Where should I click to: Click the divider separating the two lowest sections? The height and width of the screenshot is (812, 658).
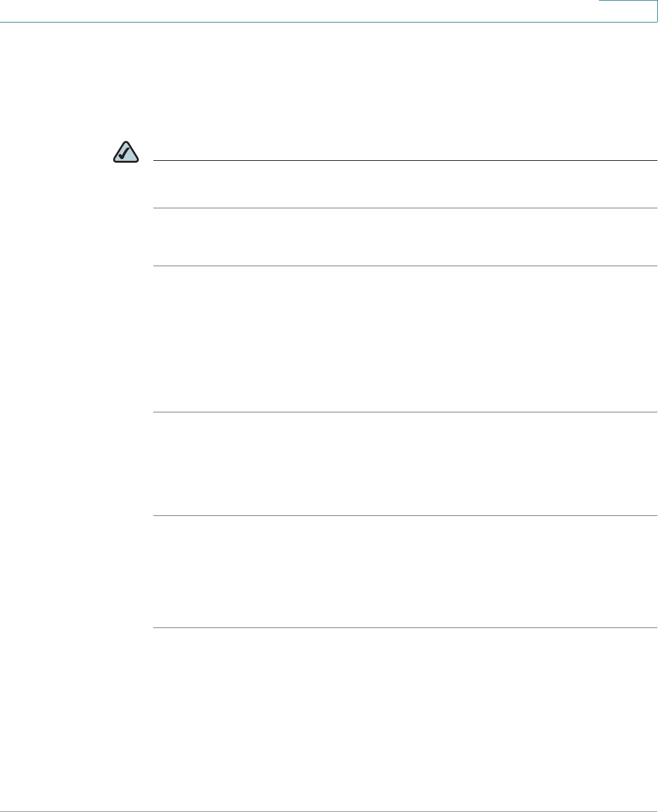coord(404,516)
